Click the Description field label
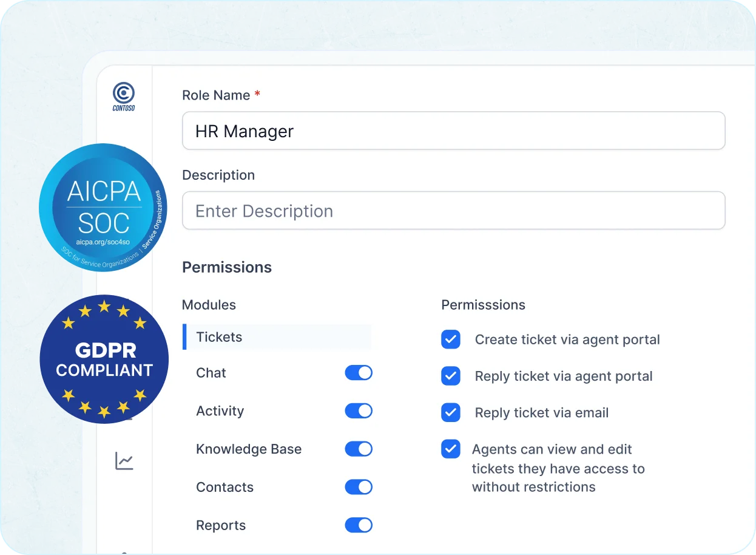This screenshot has height=555, width=756. (x=218, y=175)
